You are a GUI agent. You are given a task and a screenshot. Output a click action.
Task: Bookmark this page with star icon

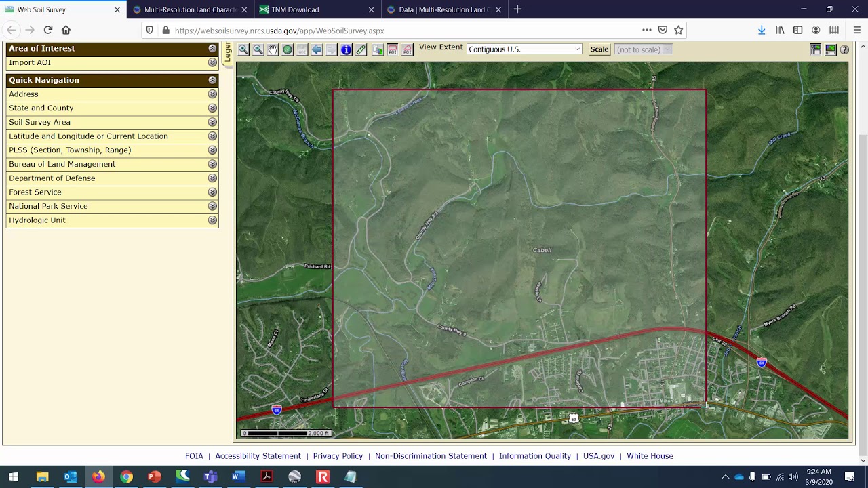[679, 30]
